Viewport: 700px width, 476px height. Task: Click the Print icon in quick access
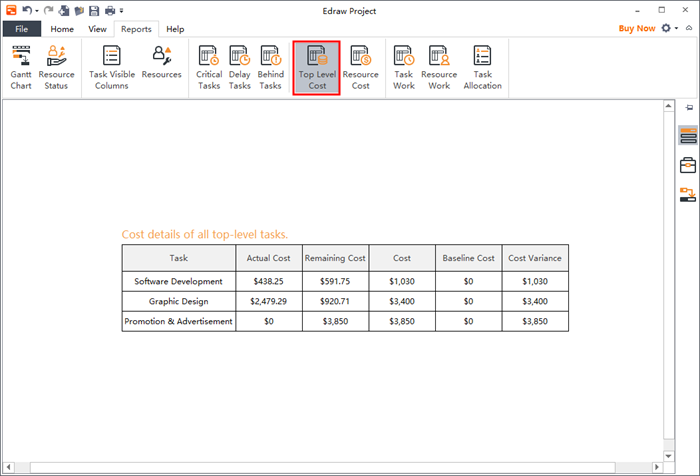point(110,10)
